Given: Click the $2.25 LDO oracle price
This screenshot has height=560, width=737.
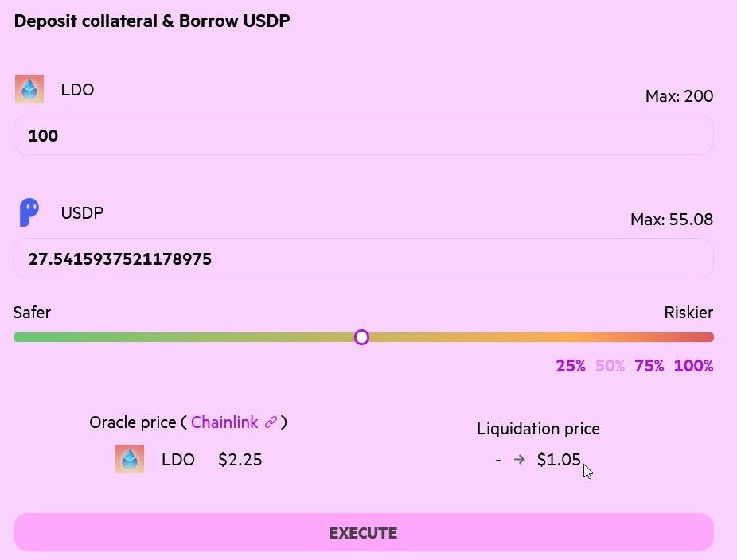Looking at the screenshot, I should pos(240,459).
